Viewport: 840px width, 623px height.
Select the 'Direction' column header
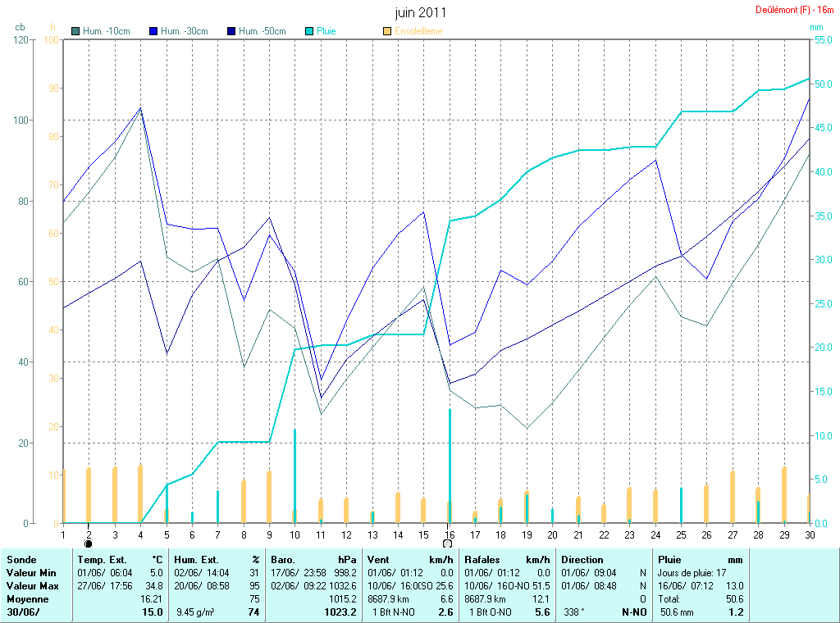click(x=582, y=560)
